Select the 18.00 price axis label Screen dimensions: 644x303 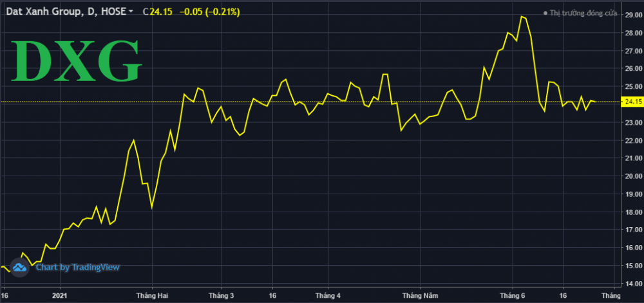(x=632, y=212)
